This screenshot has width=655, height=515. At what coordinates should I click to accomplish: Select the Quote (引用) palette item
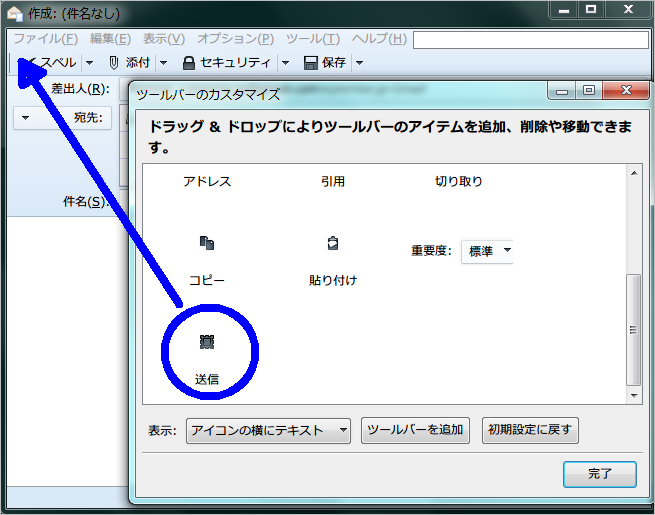(333, 181)
